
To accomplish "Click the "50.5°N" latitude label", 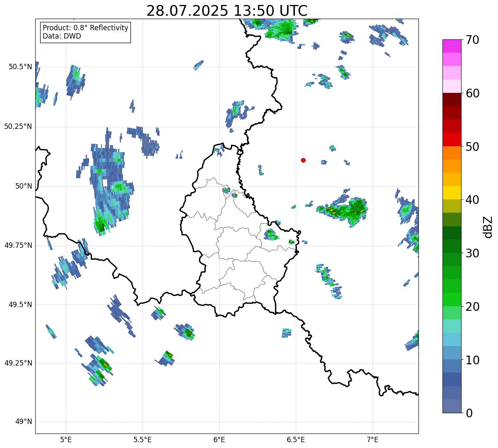I will (20, 67).
